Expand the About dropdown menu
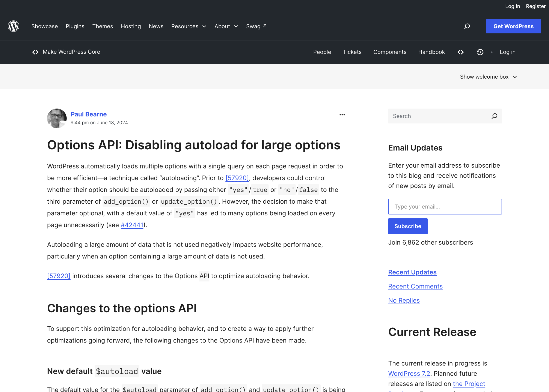The image size is (549, 392). coord(226,26)
